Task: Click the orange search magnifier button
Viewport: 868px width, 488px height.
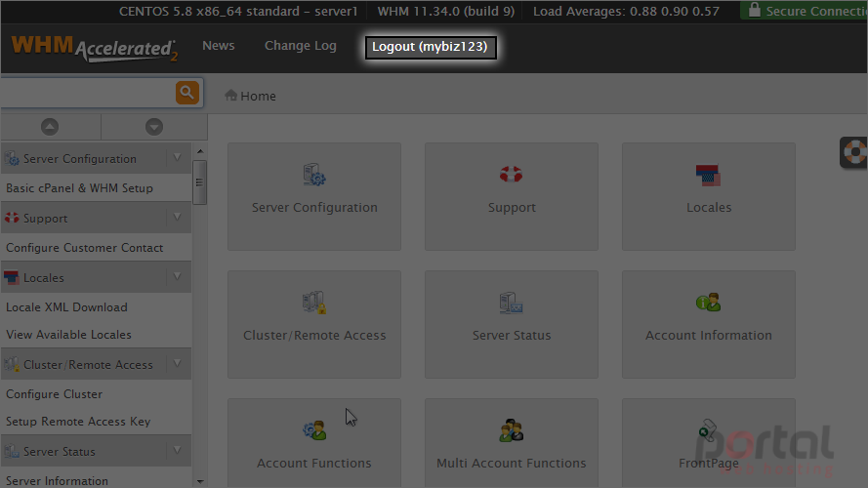Action: (x=187, y=93)
